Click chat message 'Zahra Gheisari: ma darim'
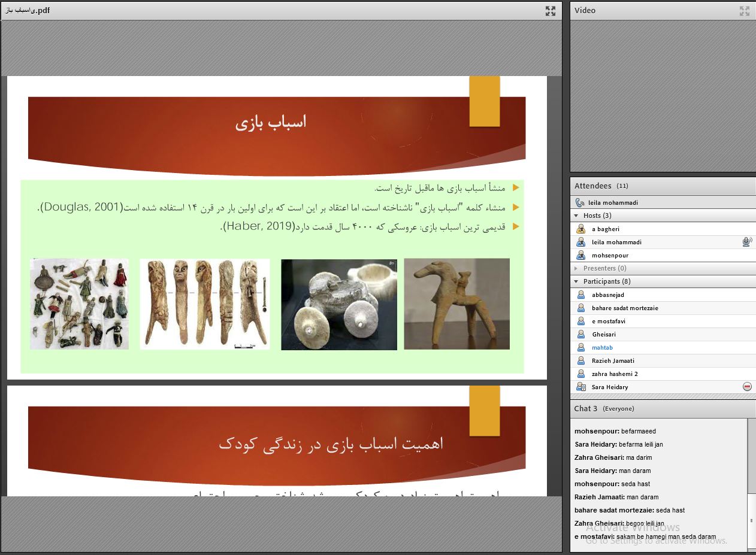 point(613,458)
